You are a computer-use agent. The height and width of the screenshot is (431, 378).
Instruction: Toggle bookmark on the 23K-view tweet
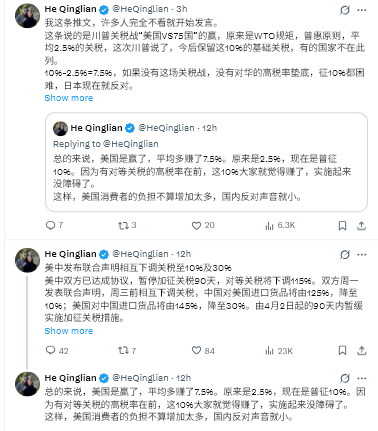pyautogui.click(x=342, y=350)
